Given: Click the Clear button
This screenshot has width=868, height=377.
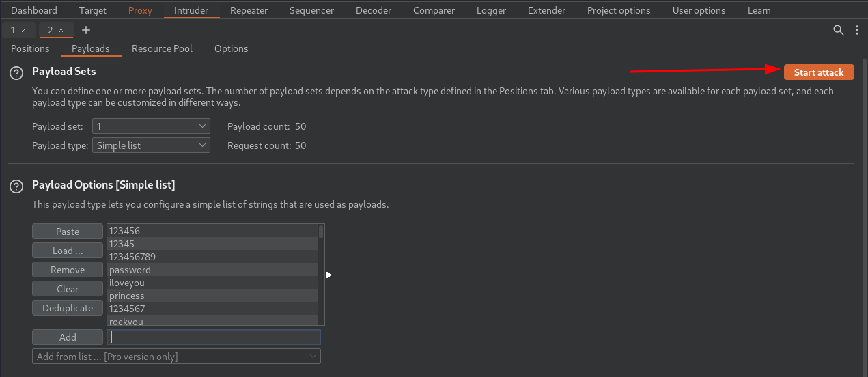Looking at the screenshot, I should [x=68, y=289].
